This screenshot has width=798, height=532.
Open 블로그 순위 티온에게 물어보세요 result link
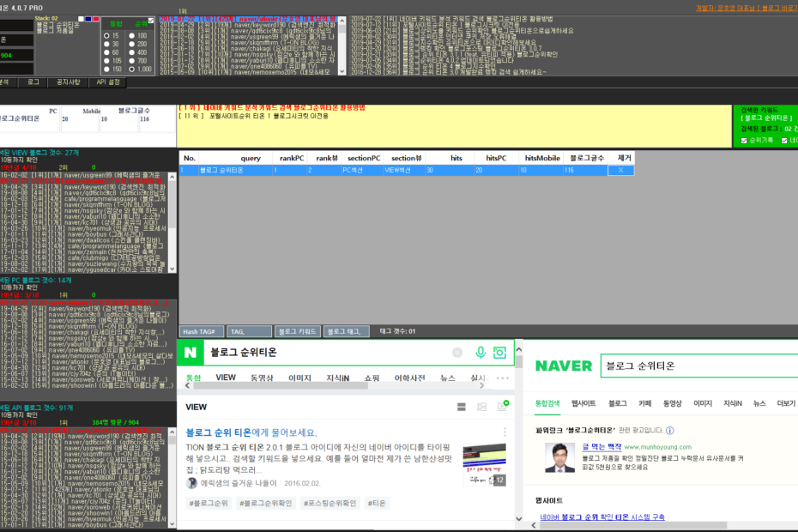point(251,432)
